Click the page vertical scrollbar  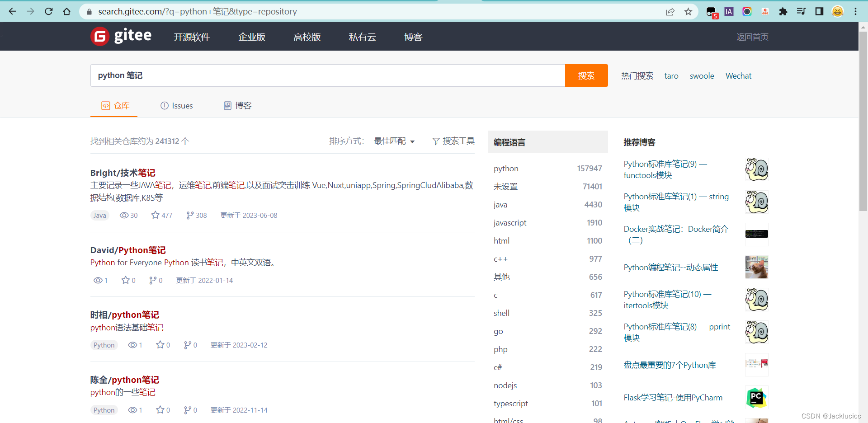point(863,121)
